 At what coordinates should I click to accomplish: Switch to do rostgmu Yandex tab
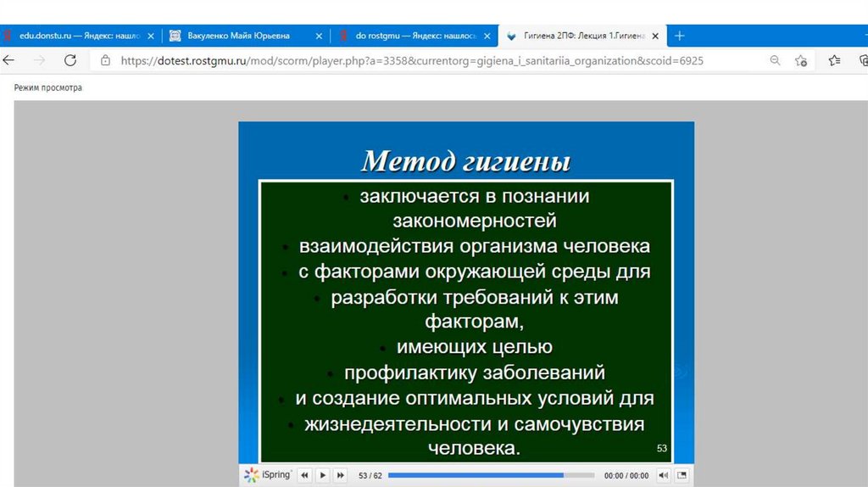(415, 36)
